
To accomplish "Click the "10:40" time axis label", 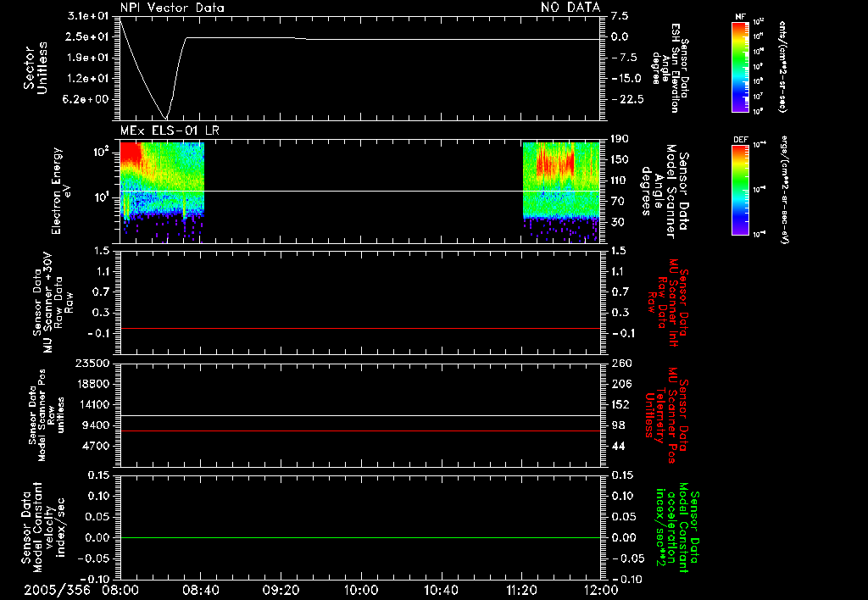I will coord(441,591).
